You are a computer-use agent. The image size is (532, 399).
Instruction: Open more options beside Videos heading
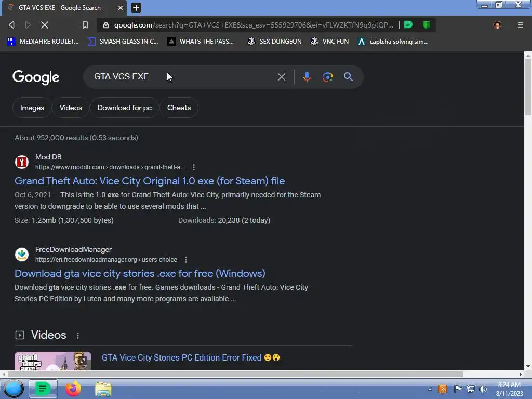point(78,336)
